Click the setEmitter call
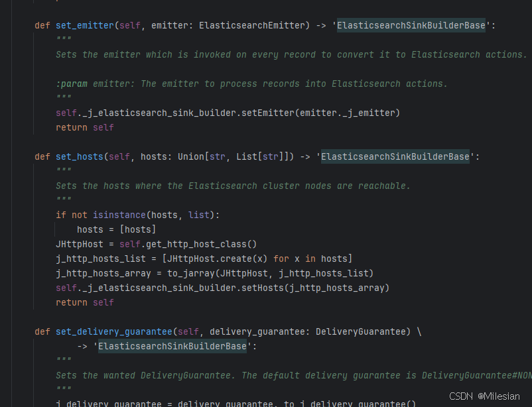This screenshot has height=407, width=532. (x=268, y=113)
